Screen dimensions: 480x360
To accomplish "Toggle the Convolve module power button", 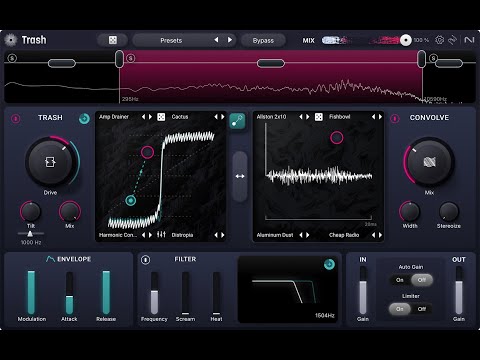I will (x=395, y=118).
